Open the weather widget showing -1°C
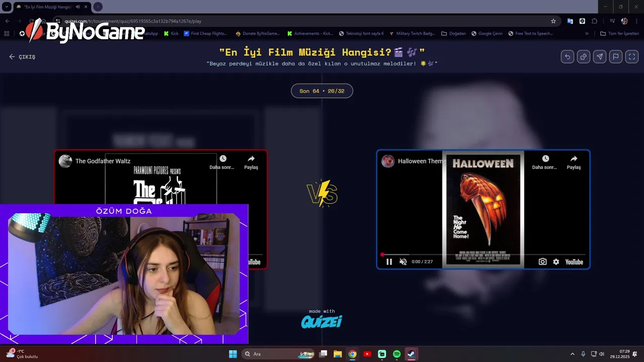The width and height of the screenshot is (644, 362). point(23,354)
